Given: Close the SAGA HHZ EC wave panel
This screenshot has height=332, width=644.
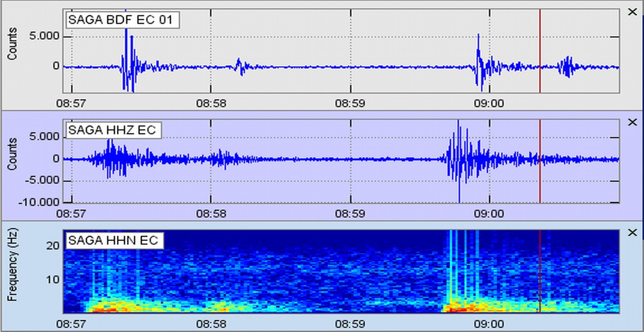Looking at the screenshot, I should (633, 122).
